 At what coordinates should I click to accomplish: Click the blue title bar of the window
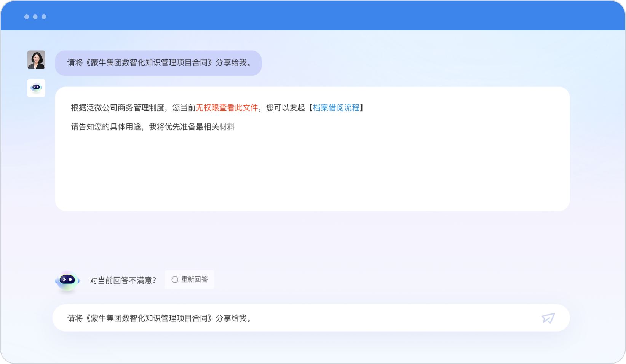pyautogui.click(x=312, y=16)
